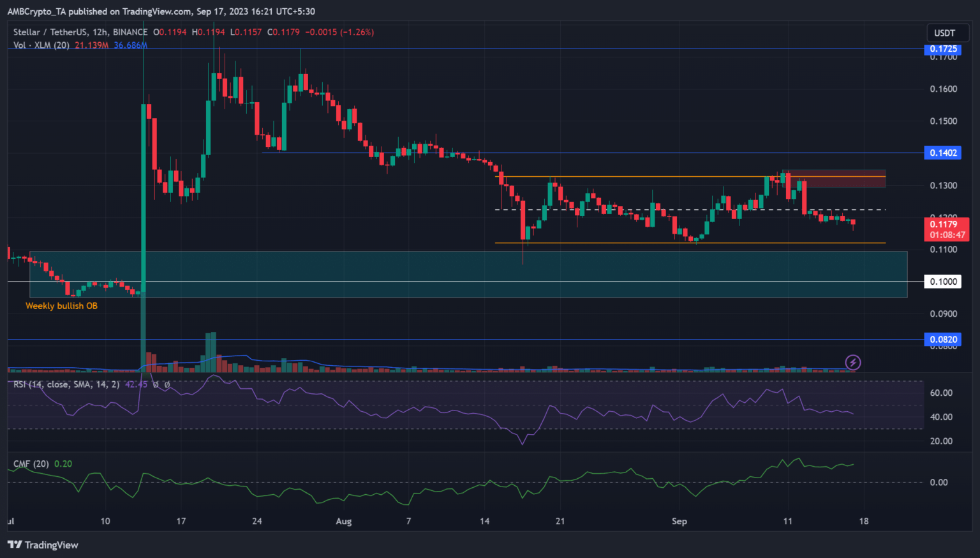Select the CMF (20) indicator label

(31, 464)
